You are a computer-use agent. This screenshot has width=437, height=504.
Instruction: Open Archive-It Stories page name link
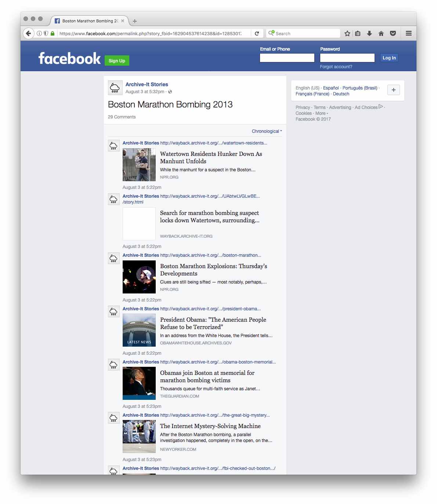tap(147, 84)
